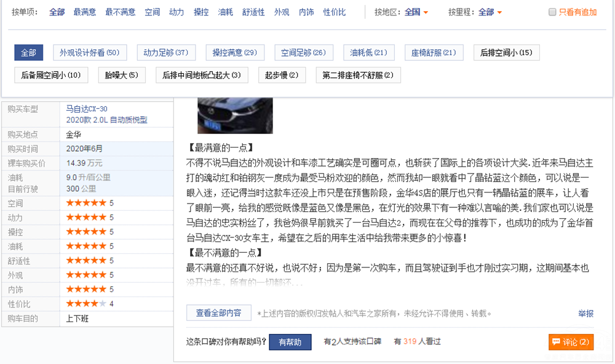Click the 性价比 four-star rating
This screenshot has height=364, width=615.
click(x=86, y=304)
